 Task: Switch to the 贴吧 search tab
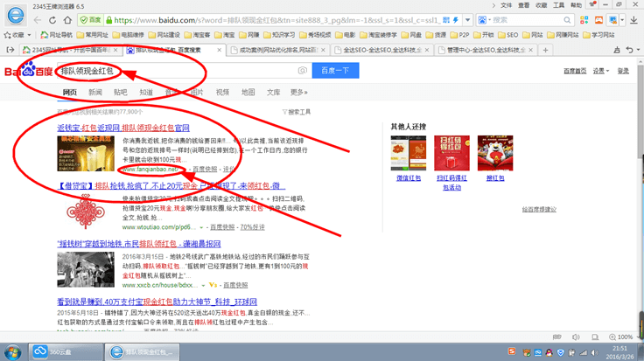point(121,93)
